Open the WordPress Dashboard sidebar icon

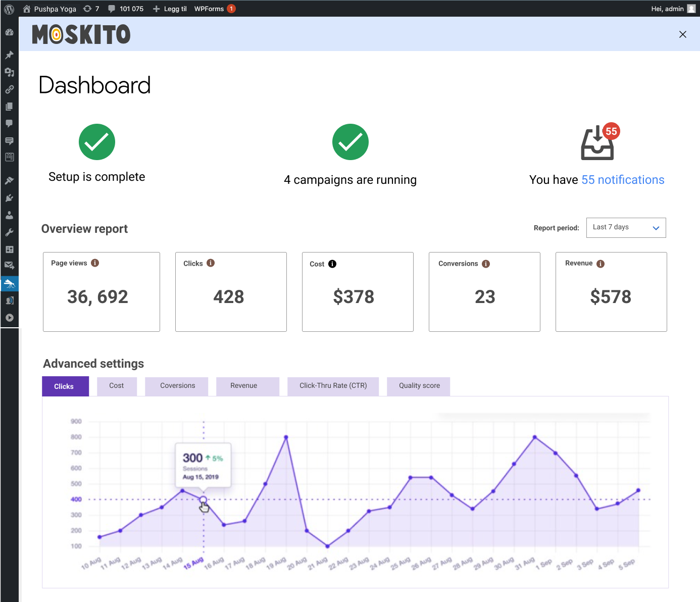tap(9, 32)
